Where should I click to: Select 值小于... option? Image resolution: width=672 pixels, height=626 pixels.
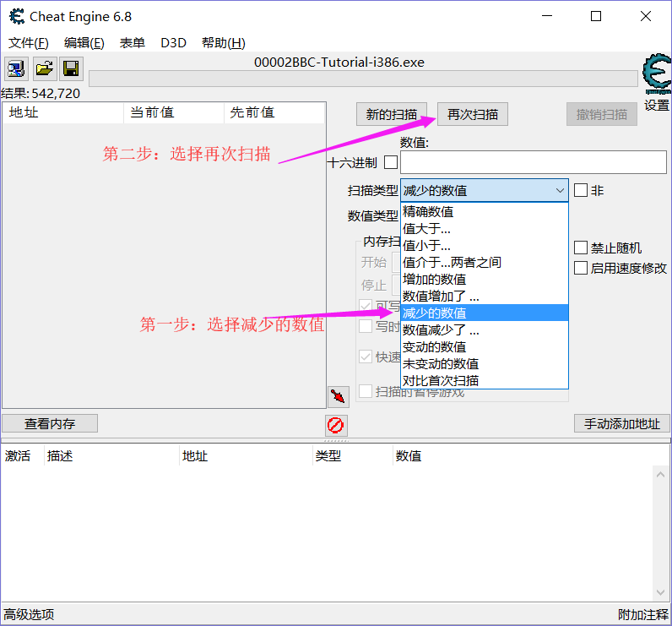[x=485, y=246]
